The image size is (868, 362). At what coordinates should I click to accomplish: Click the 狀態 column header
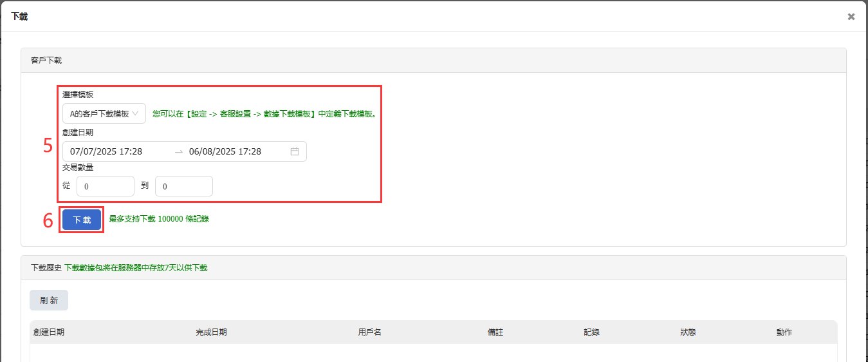[688, 332]
